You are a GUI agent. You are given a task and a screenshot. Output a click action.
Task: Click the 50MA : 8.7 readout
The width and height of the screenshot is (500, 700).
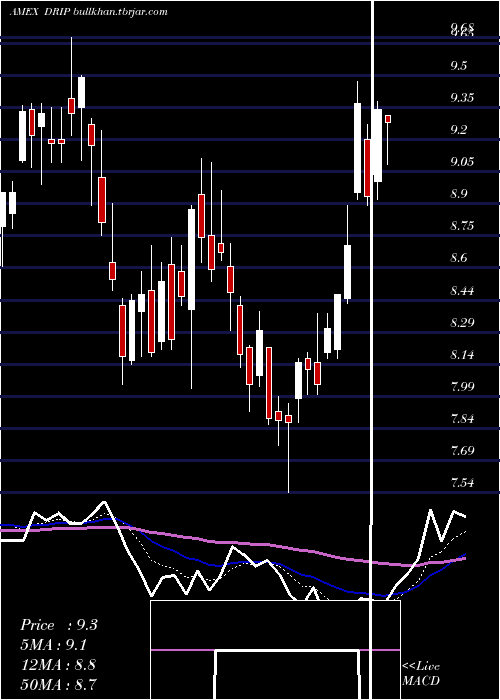click(x=58, y=684)
